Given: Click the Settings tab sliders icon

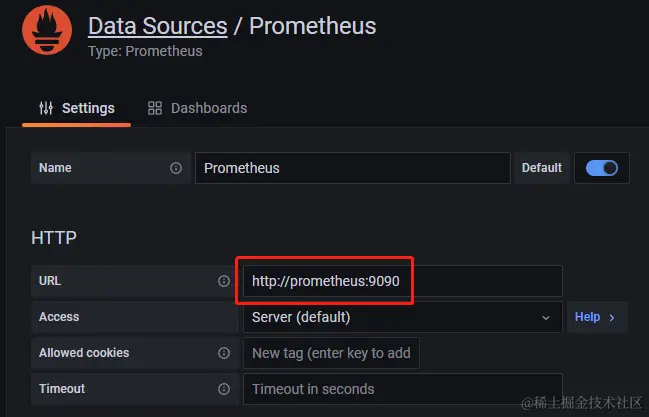Looking at the screenshot, I should (x=46, y=108).
